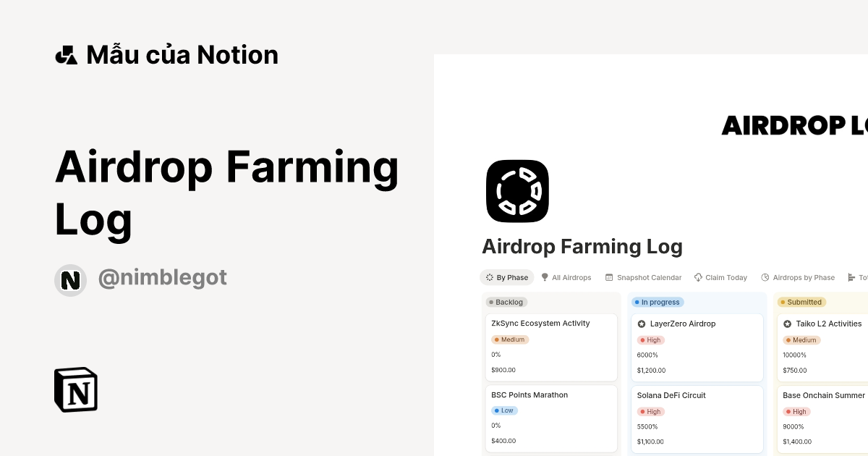Click the star icon on Taiko L2 Activities card
The width and height of the screenshot is (868, 456).
coord(787,324)
